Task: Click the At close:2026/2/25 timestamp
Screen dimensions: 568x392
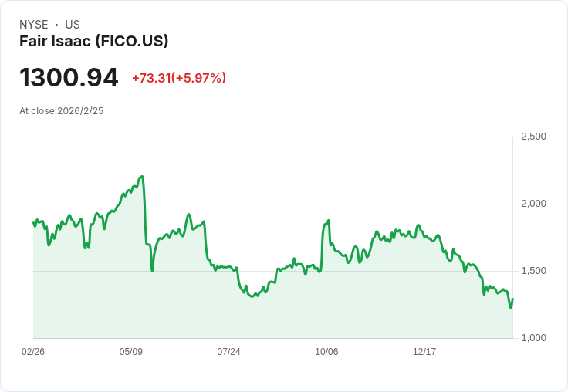Action: 61,111
